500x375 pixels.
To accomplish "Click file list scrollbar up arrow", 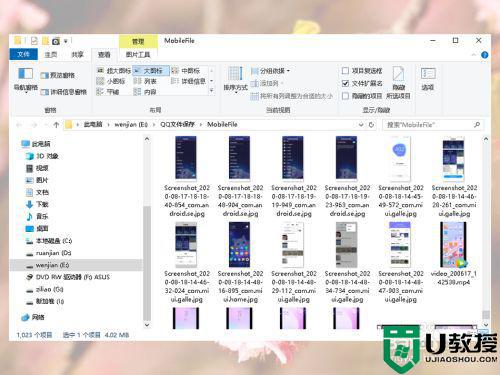I will pos(486,139).
